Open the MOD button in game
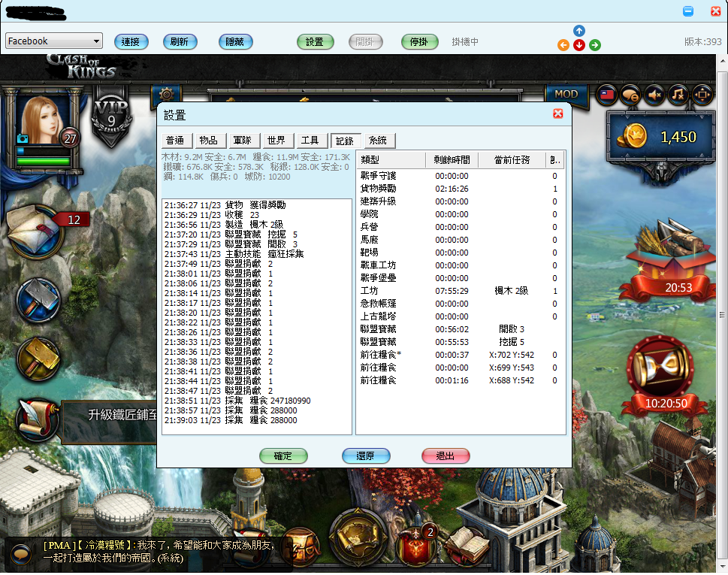 (566, 94)
